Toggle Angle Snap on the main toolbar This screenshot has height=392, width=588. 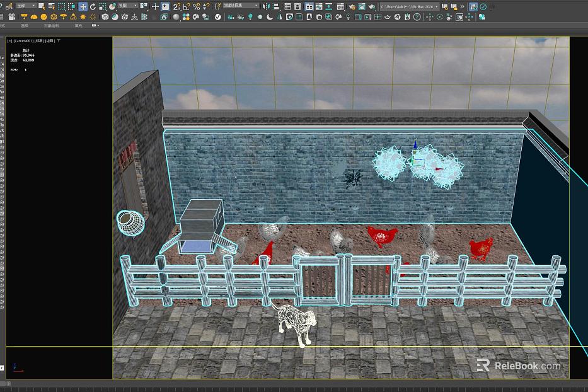pyautogui.click(x=187, y=7)
